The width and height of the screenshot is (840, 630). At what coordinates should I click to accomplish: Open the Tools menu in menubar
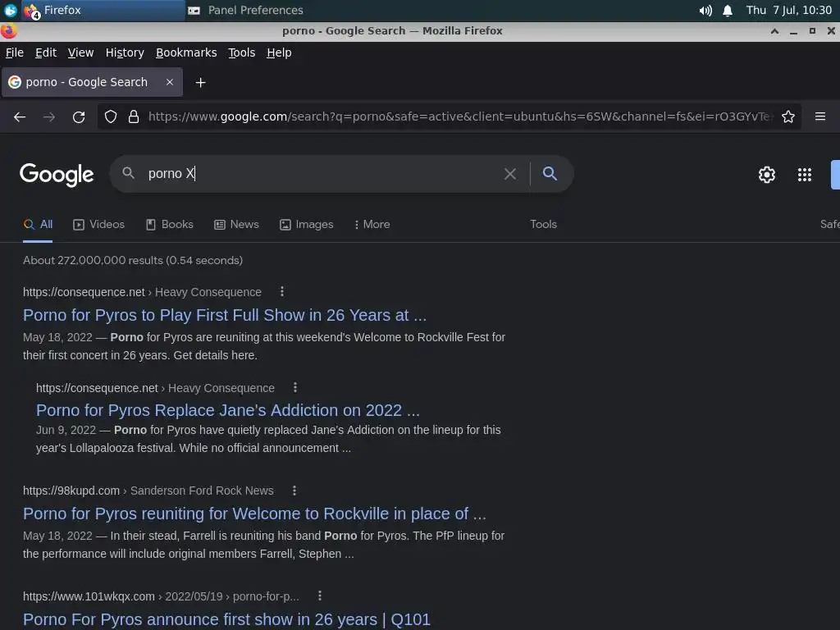242,52
